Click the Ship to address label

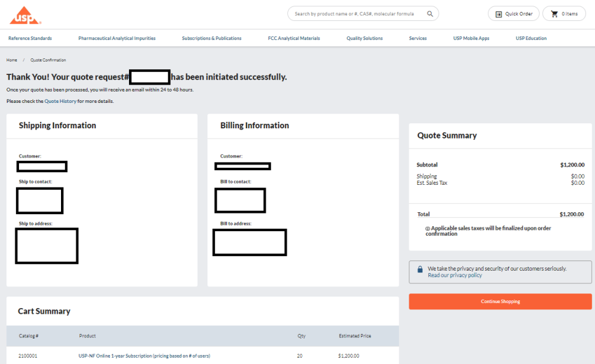pyautogui.click(x=36, y=224)
